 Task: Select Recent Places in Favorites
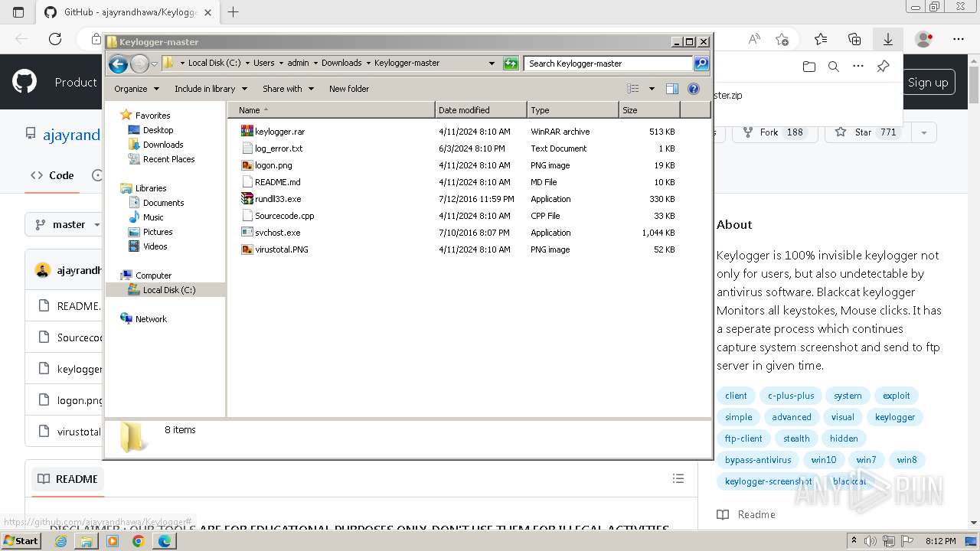(x=168, y=159)
